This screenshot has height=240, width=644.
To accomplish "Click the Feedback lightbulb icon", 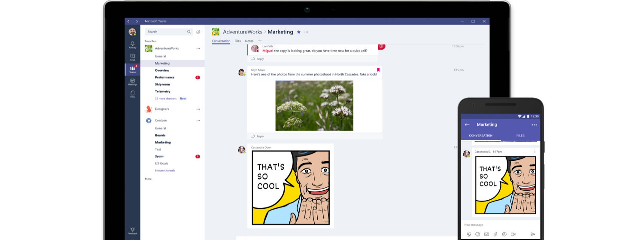I will [x=132, y=231].
